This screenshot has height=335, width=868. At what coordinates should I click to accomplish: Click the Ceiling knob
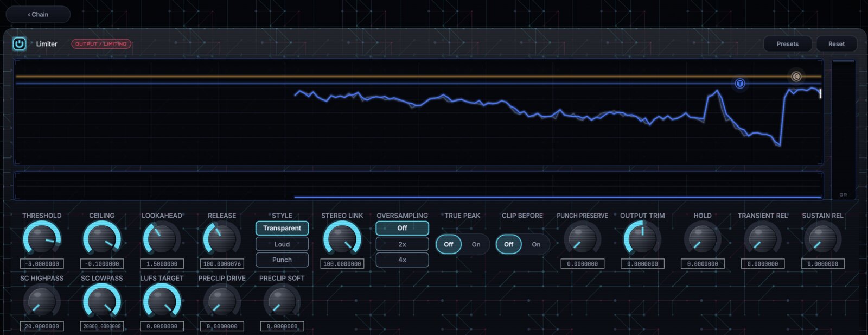(102, 239)
